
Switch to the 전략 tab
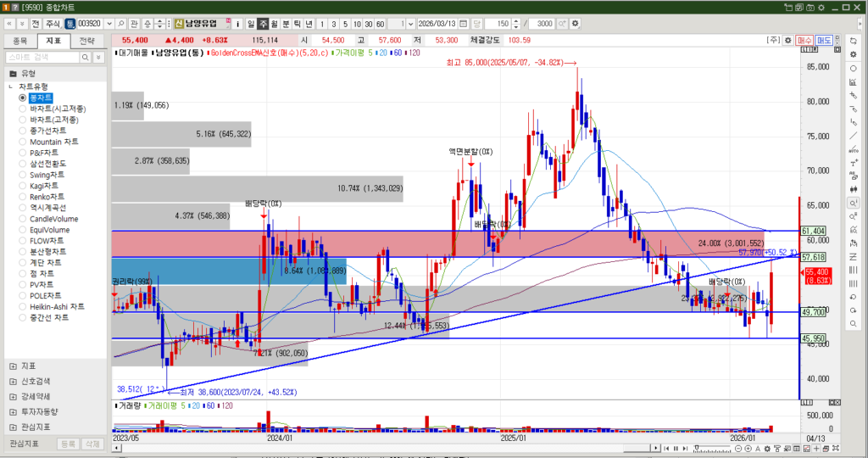point(87,41)
